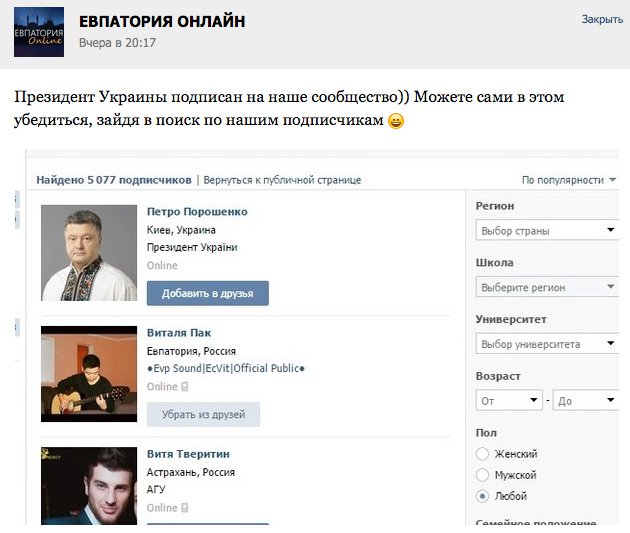
Task: Click the smiley emoji in the post text
Action: click(x=395, y=123)
